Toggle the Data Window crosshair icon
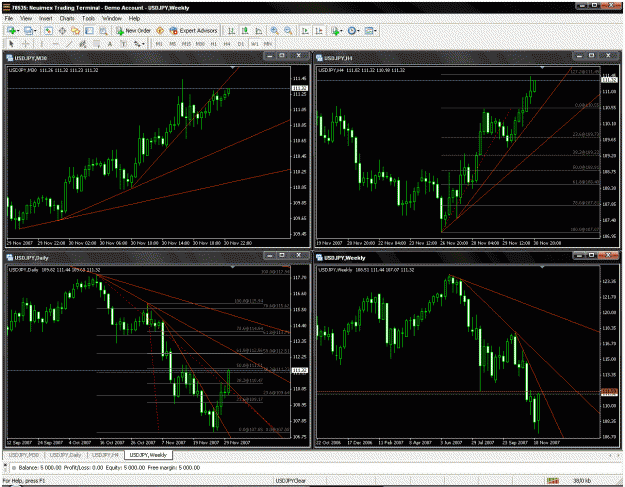This screenshot has width=625, height=487. pyautogui.click(x=62, y=31)
